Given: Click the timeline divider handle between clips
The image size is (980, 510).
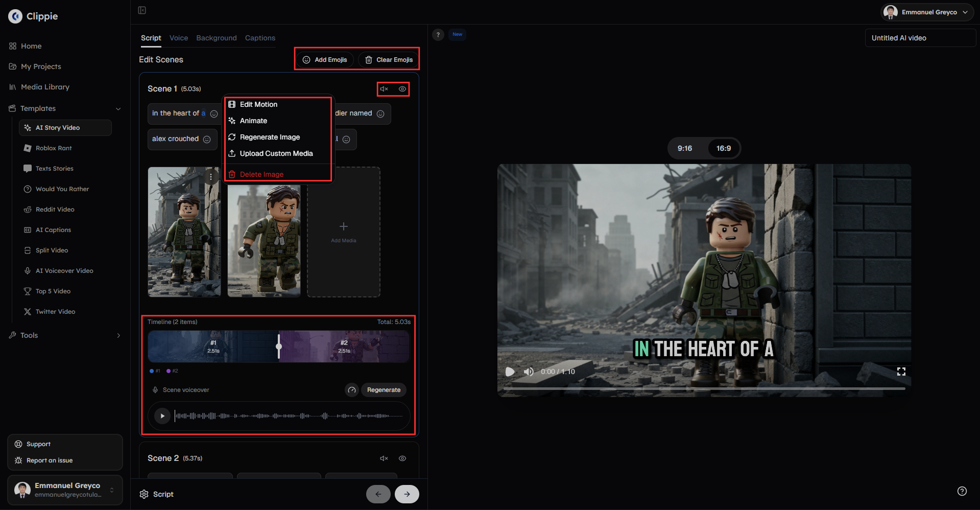Looking at the screenshot, I should tap(279, 346).
